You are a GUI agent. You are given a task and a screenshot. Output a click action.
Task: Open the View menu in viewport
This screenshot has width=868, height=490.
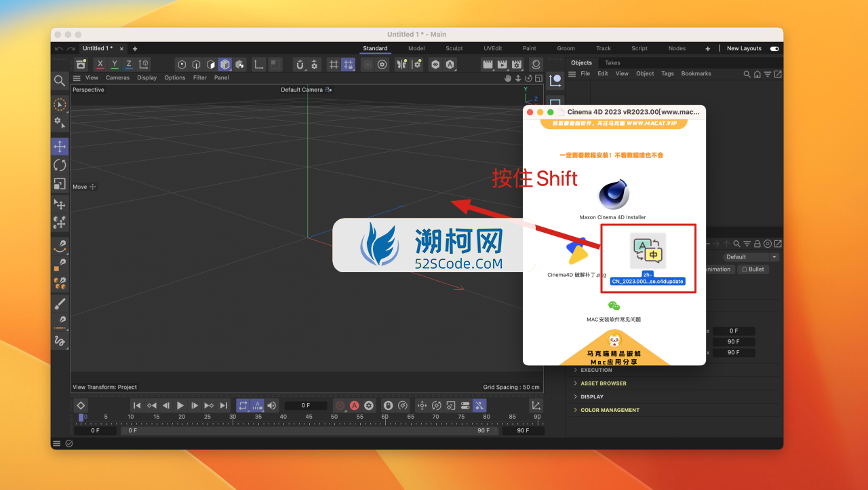tap(92, 77)
